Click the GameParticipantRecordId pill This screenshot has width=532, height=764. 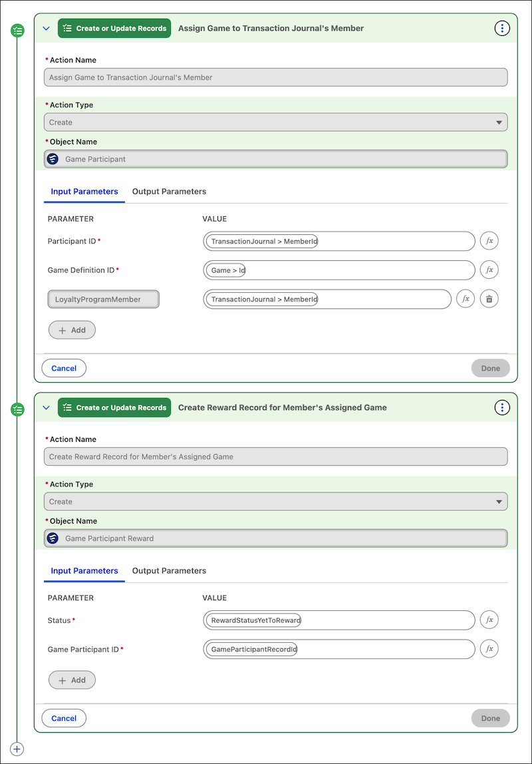tap(251, 649)
